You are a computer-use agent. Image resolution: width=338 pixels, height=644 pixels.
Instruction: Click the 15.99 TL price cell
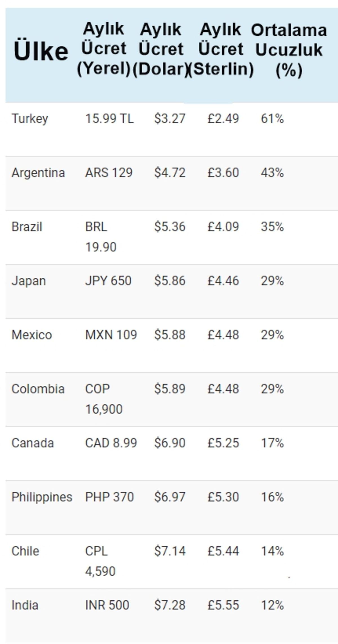(109, 118)
